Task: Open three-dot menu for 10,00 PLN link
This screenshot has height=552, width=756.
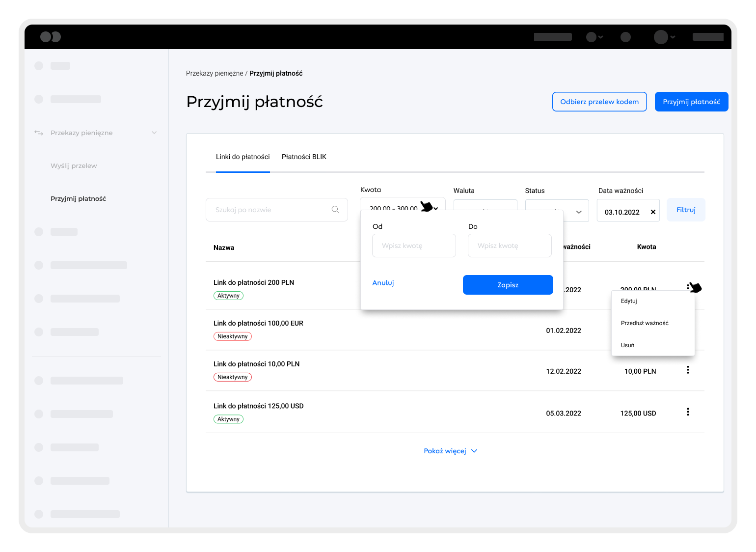Action: point(688,370)
